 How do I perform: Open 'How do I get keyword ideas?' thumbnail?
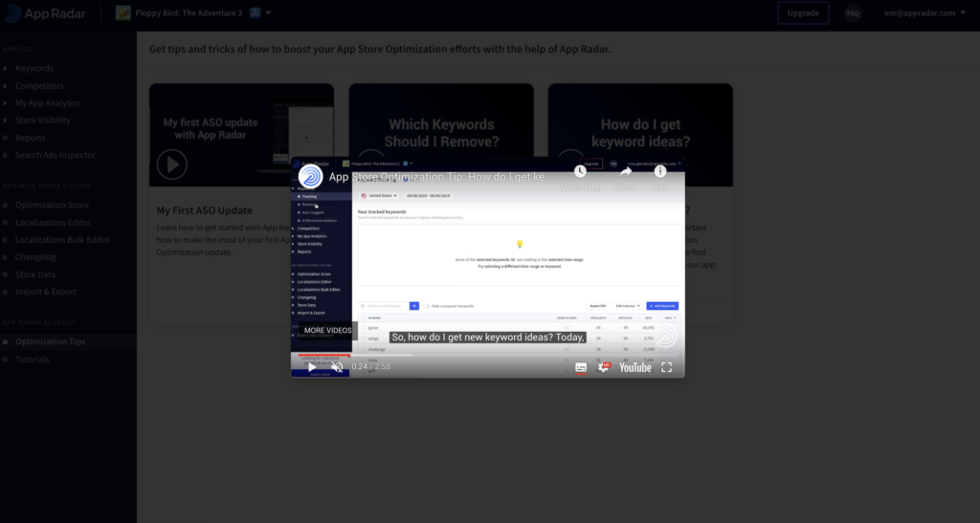point(640,120)
